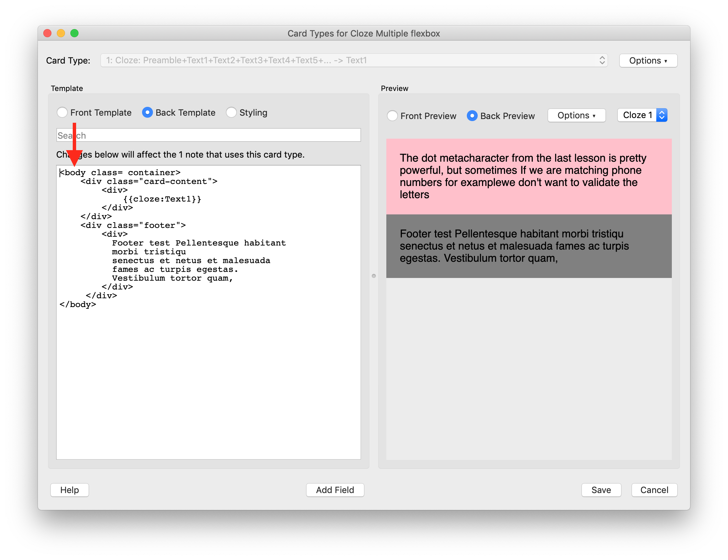Viewport: 728px width, 560px height.
Task: Save the card type changes
Action: pos(601,490)
